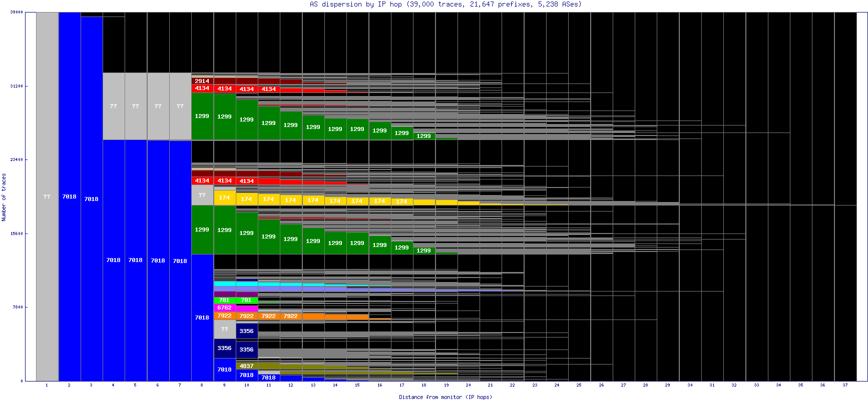Click the x-axis tick label 12
The image size is (868, 400).
[x=291, y=385]
